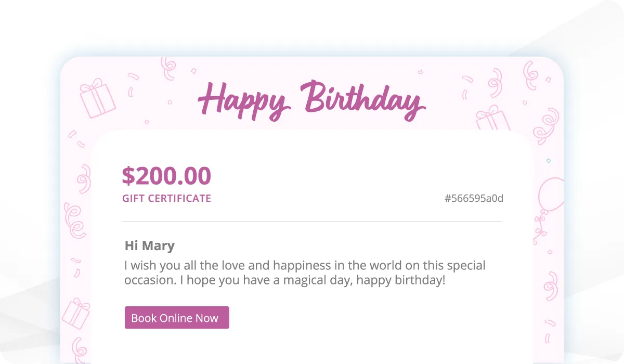
Task: Click the Book Online Now button
Action: [177, 318]
